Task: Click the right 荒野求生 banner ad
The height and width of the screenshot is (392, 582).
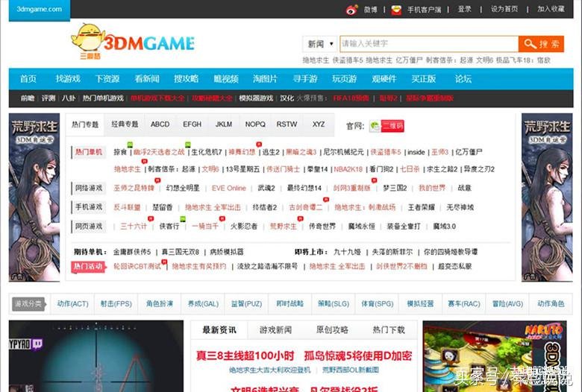Action: click(x=547, y=197)
